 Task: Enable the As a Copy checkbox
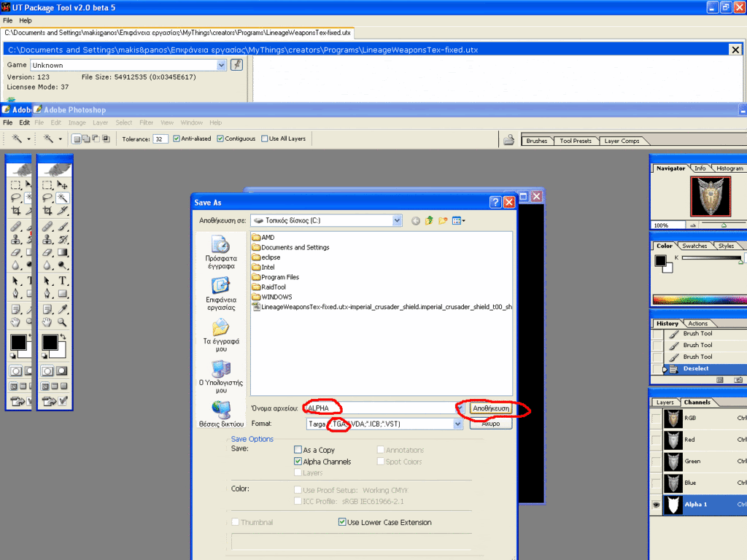point(298,450)
